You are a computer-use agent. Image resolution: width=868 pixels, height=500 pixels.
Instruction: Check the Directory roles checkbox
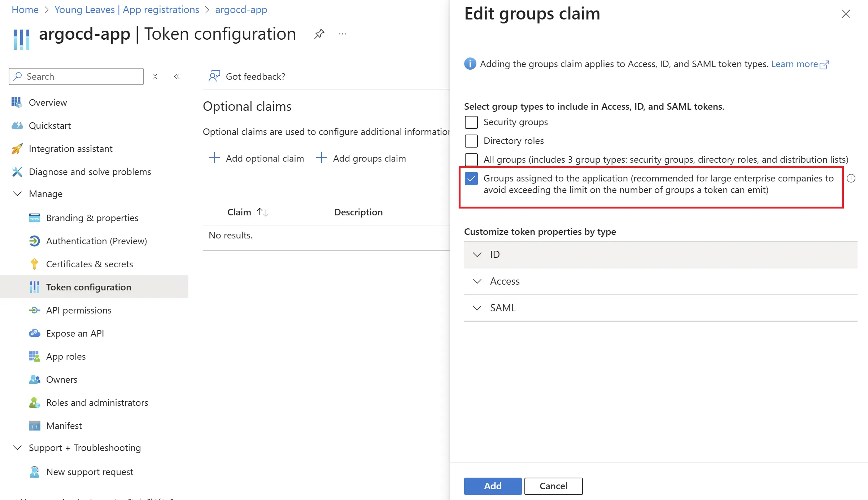[471, 141]
